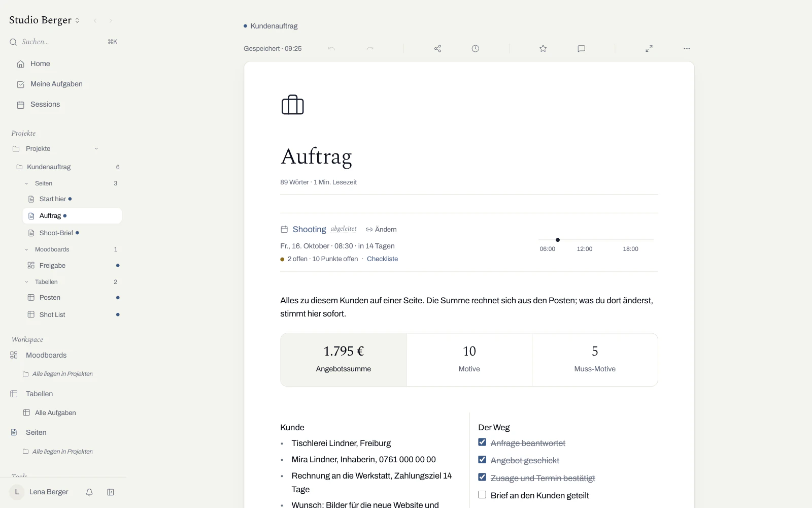Uncheck 'Angebot geschickt' checkbox

tap(482, 460)
